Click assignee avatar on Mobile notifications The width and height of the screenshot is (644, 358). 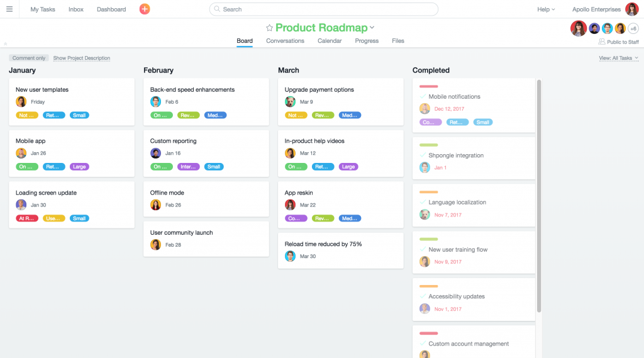[x=425, y=108]
